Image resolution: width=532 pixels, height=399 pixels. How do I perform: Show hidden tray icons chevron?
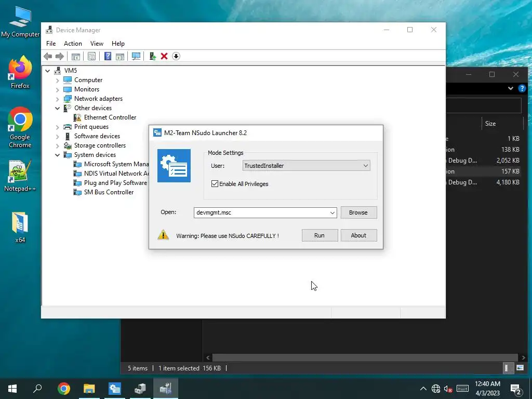(423, 389)
